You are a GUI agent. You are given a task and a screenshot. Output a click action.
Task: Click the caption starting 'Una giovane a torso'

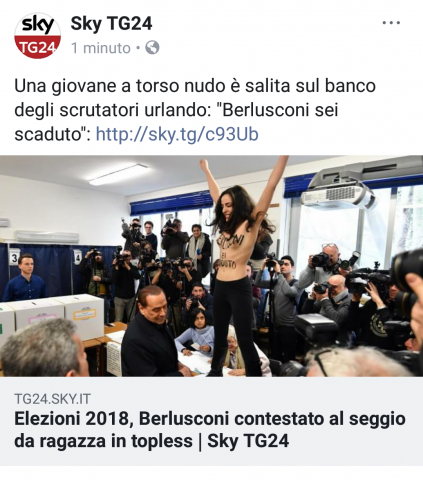tap(195, 110)
